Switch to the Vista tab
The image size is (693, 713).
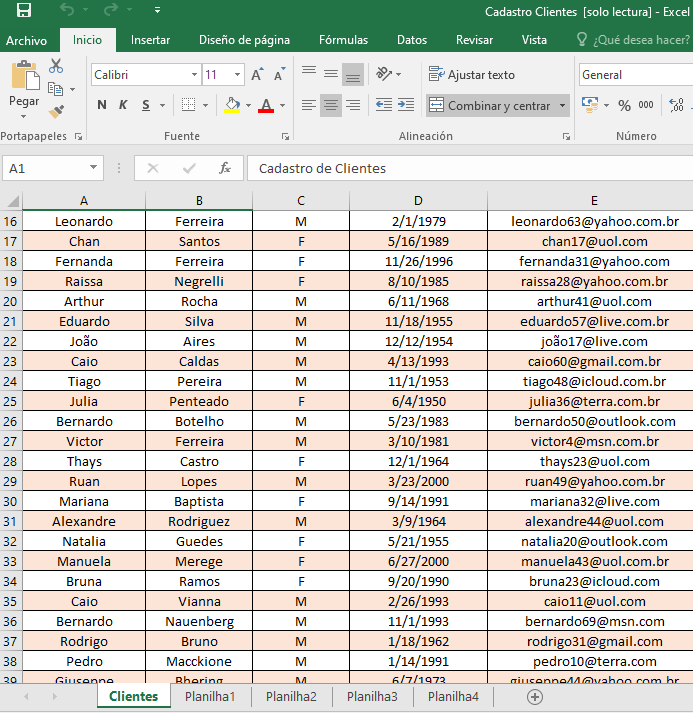pos(534,40)
